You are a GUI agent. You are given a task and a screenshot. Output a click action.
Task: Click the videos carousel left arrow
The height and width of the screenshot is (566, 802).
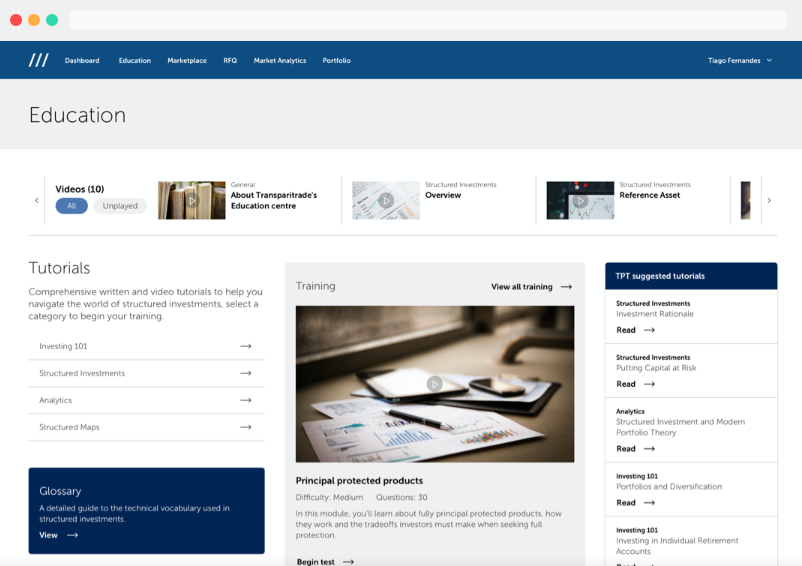click(x=36, y=200)
